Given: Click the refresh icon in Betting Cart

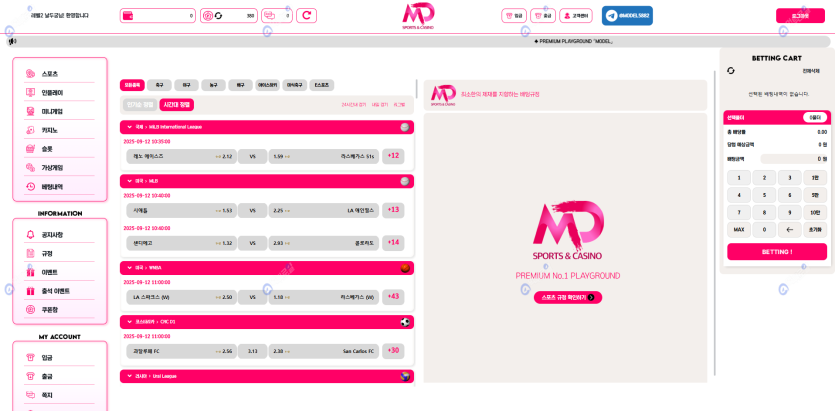Looking at the screenshot, I should (730, 71).
